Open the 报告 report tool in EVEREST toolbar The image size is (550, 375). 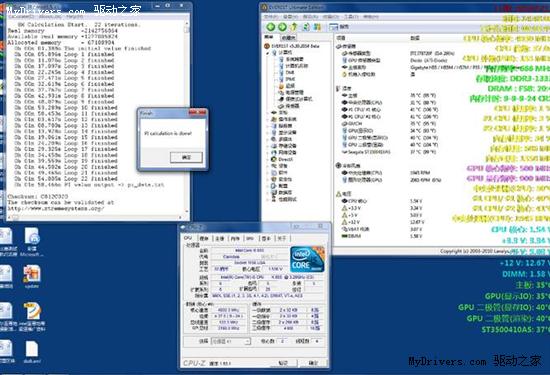click(338, 27)
